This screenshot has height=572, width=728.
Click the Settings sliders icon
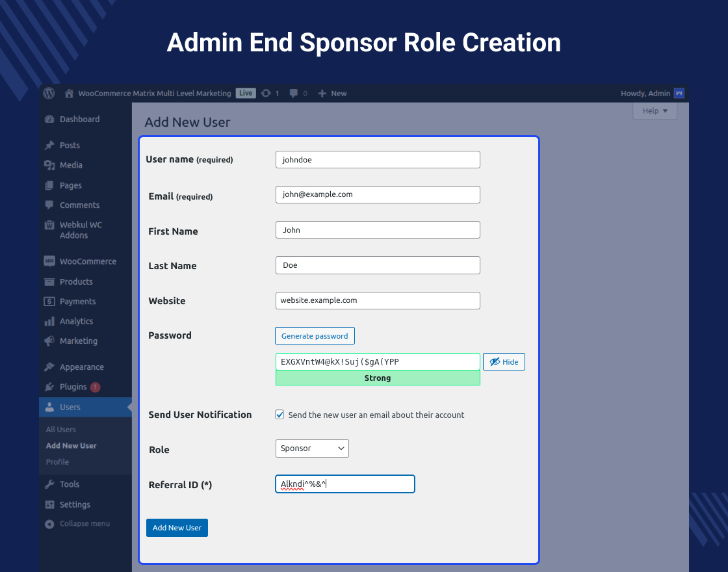pyautogui.click(x=49, y=504)
